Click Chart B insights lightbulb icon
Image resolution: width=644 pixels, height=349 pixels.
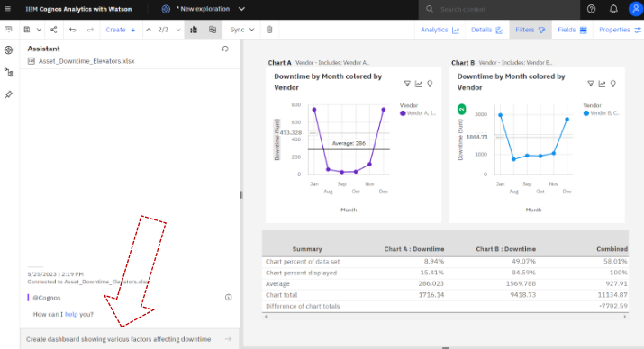tap(613, 84)
